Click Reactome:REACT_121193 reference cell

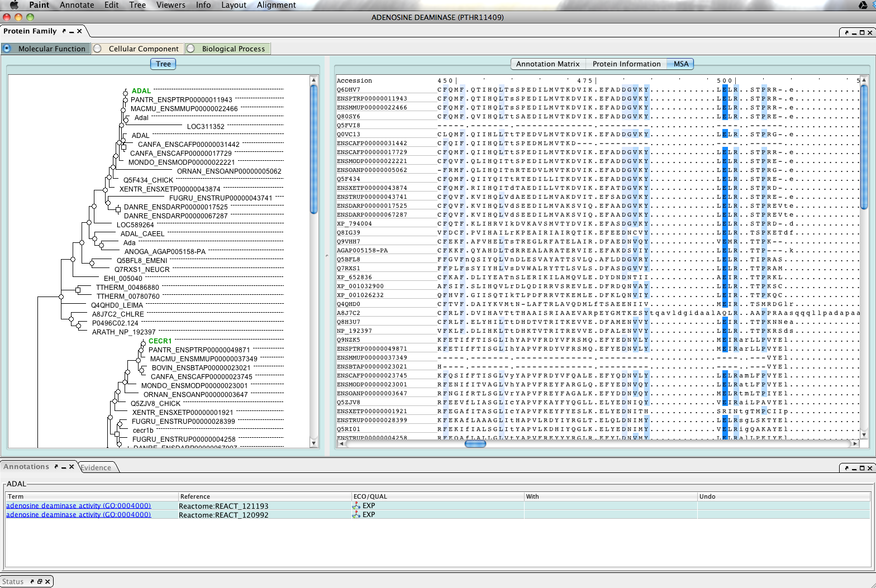pos(265,506)
